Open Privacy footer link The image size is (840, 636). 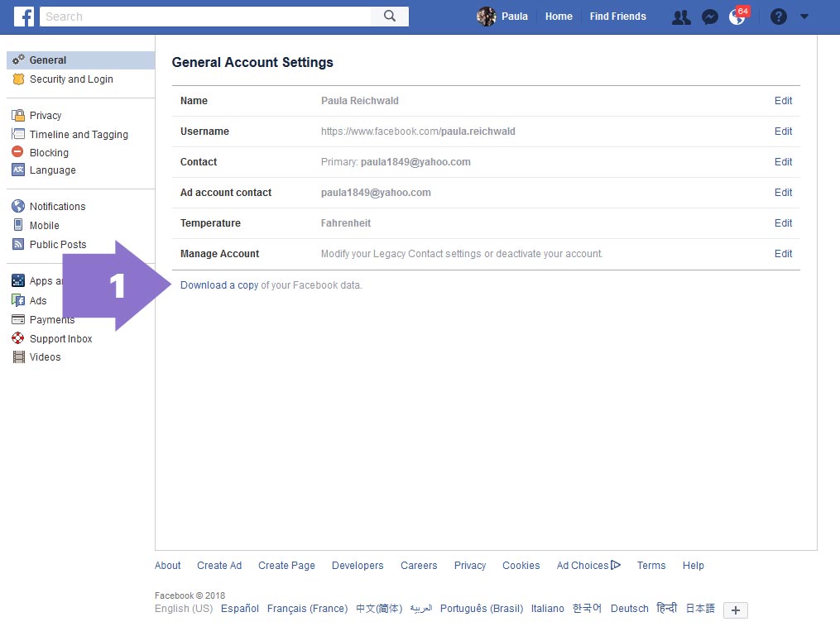(470, 566)
